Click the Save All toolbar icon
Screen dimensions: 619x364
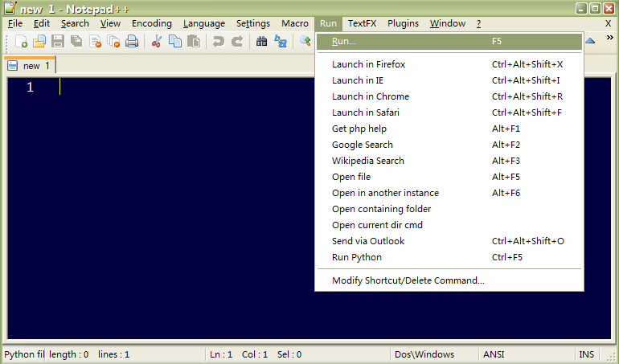click(76, 41)
